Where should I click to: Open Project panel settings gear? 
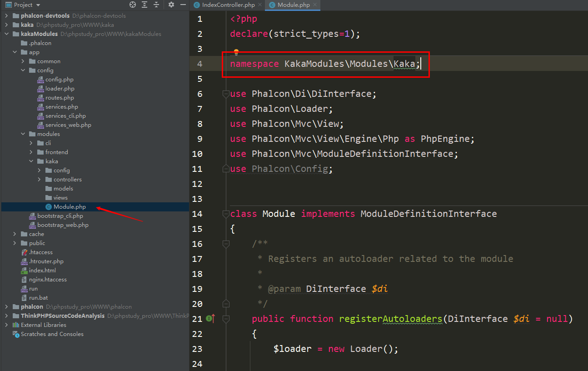171,5
